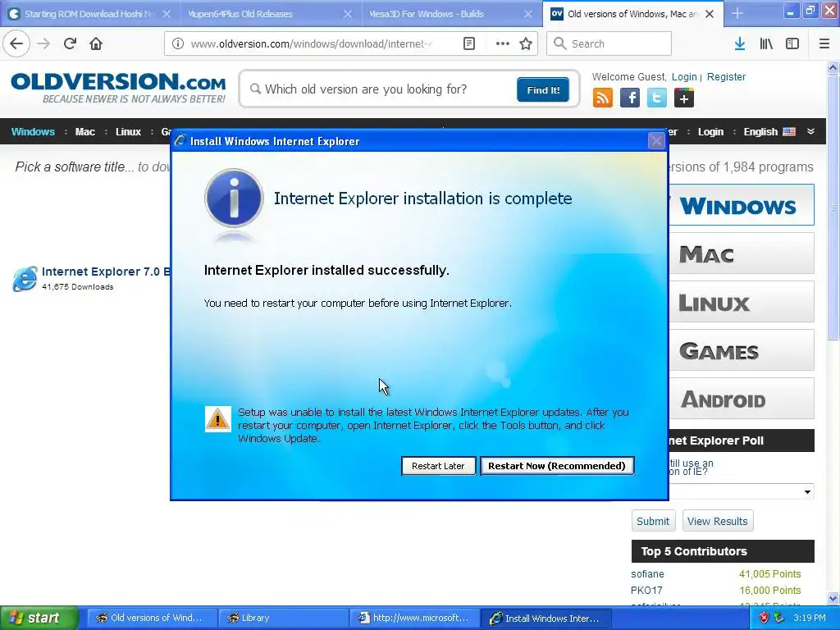The height and width of the screenshot is (630, 840).
Task: Click the RSS feed icon
Action: click(603, 98)
